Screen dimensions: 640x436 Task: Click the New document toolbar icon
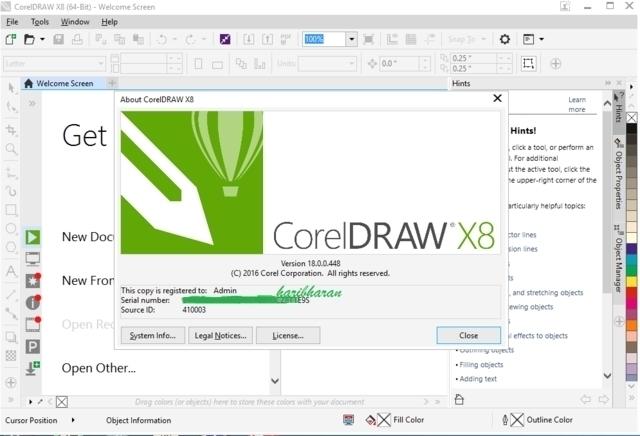click(11, 40)
